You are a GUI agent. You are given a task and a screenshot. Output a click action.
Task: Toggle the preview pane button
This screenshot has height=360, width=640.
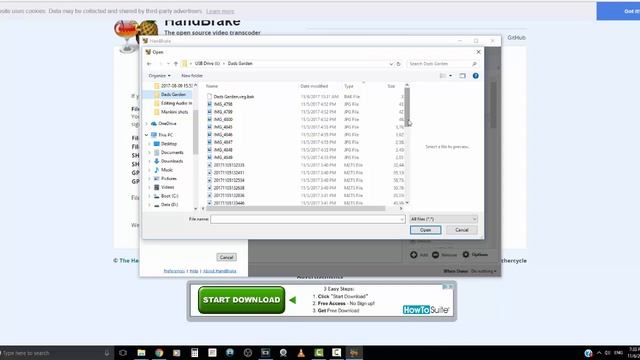point(462,76)
